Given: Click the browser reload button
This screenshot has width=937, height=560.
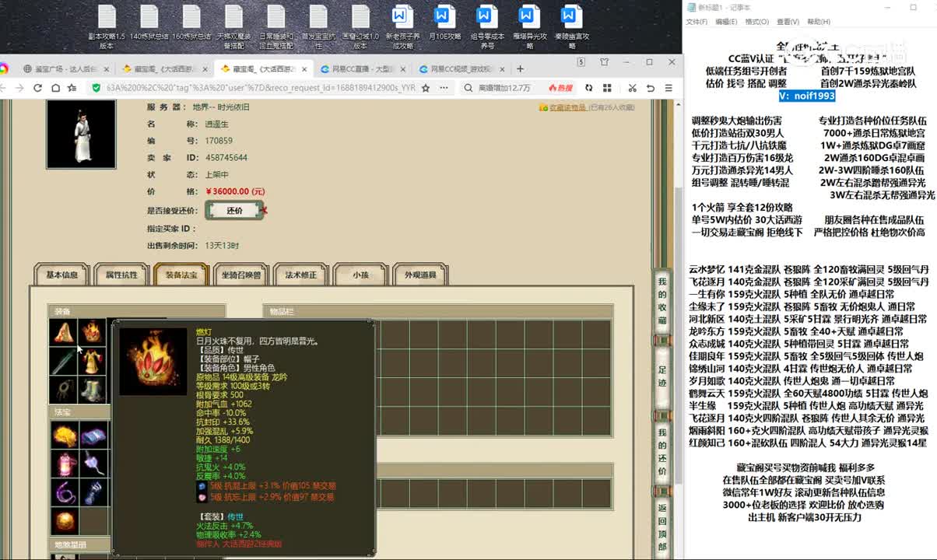Looking at the screenshot, I should (x=37, y=88).
